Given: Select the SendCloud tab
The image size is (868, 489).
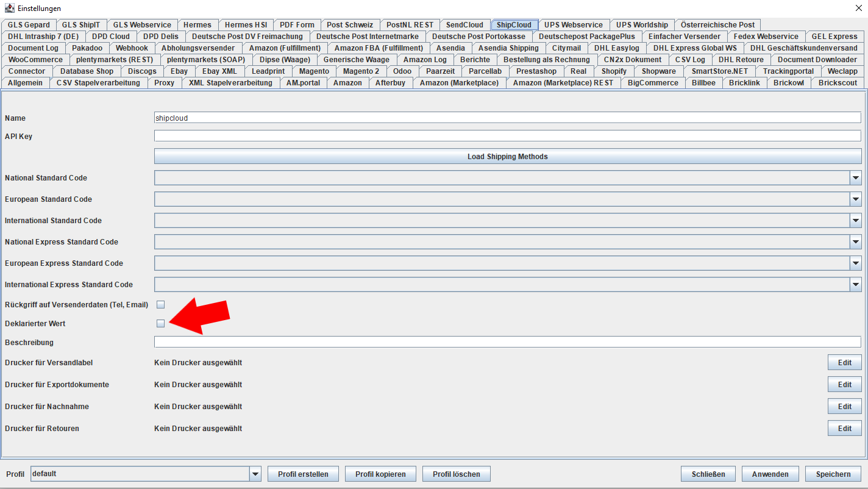Looking at the screenshot, I should coord(464,25).
